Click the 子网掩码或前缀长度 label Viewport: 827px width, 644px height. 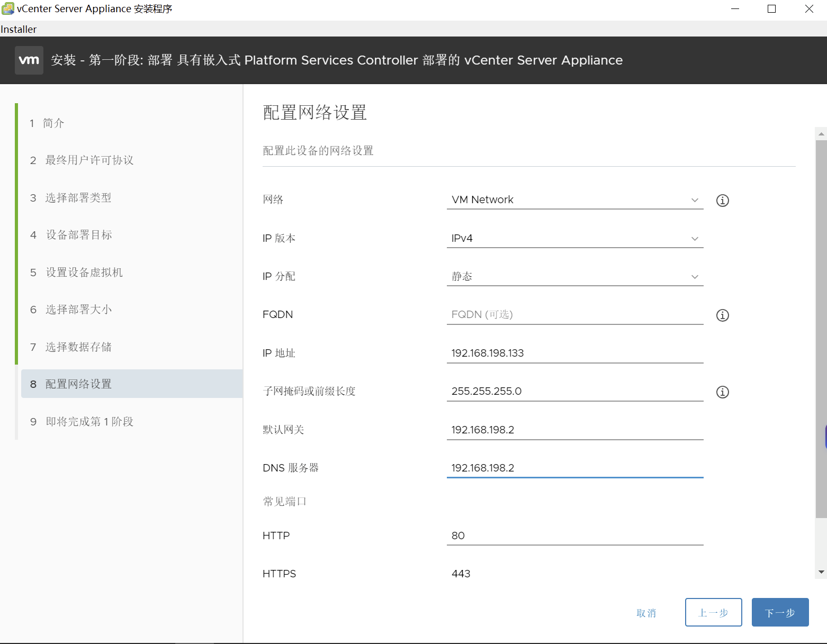click(x=309, y=391)
